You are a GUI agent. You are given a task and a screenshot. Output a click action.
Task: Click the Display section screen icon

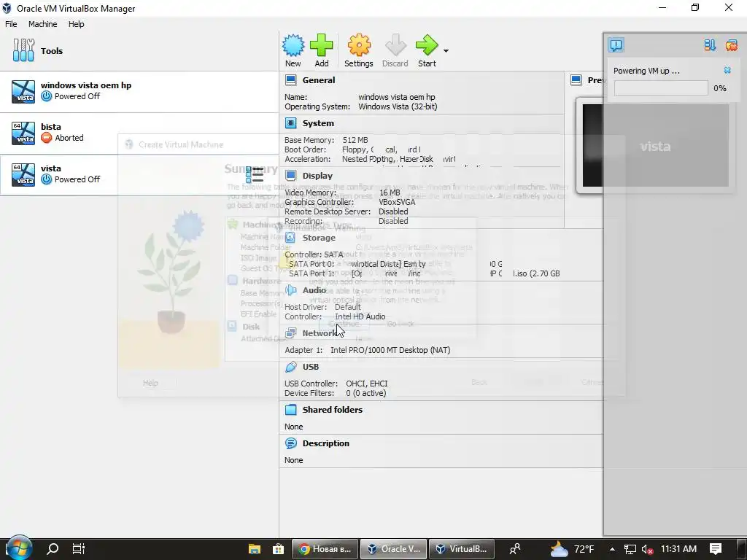(290, 176)
